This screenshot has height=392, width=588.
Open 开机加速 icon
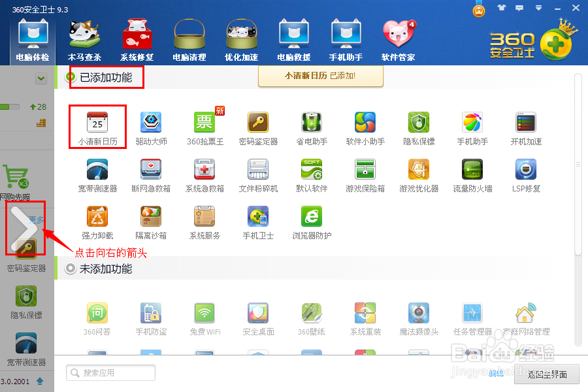[526, 128]
